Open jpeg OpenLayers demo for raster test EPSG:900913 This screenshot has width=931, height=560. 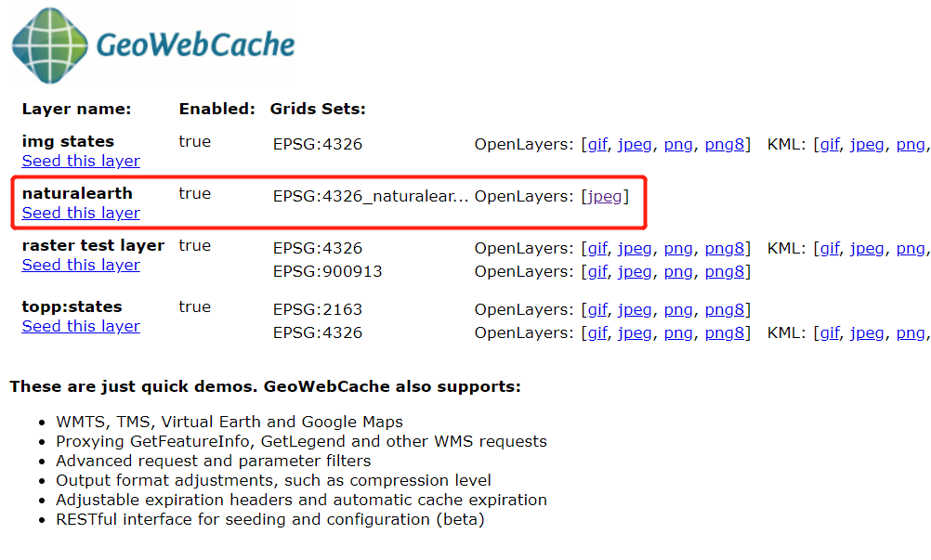(x=635, y=271)
